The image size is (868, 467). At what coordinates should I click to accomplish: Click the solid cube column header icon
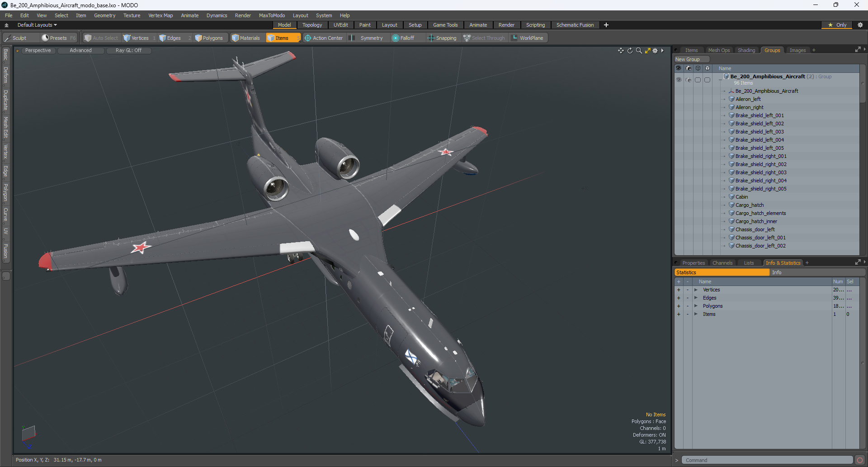pos(708,68)
